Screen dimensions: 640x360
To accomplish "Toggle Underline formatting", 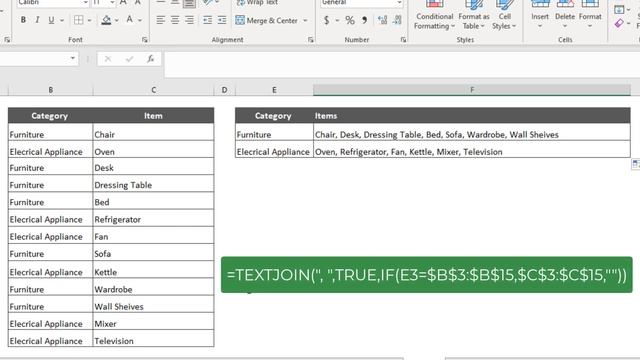I will [x=51, y=20].
